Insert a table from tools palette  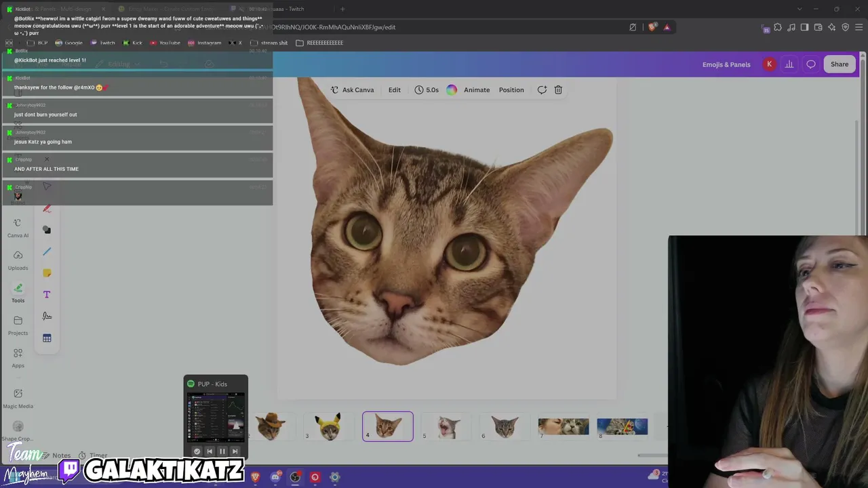coord(47,338)
